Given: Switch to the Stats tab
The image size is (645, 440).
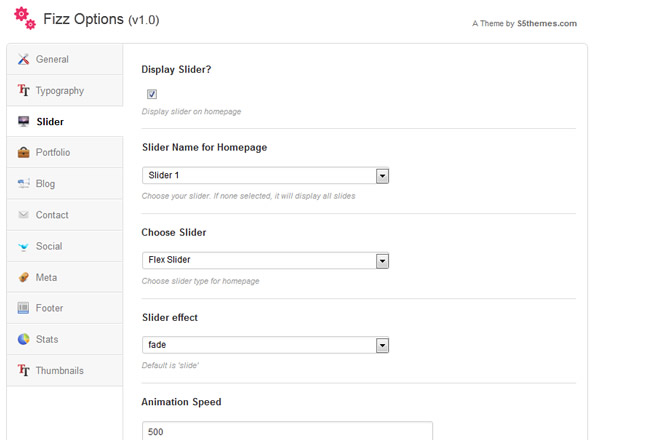Looking at the screenshot, I should pos(65,339).
